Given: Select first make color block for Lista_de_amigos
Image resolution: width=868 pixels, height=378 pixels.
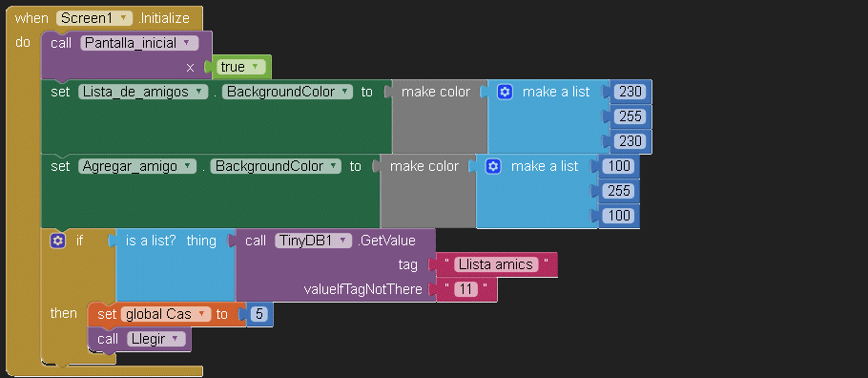Looking at the screenshot, I should click(440, 116).
